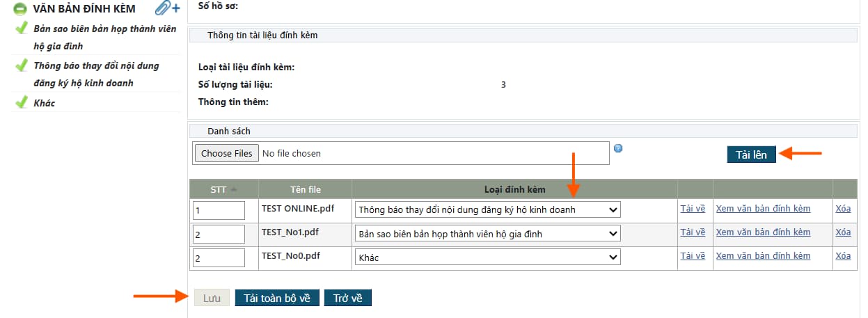Click Thông tin tài liệu đính kèm header
Image resolution: width=868 pixels, height=318 pixels.
pos(262,35)
